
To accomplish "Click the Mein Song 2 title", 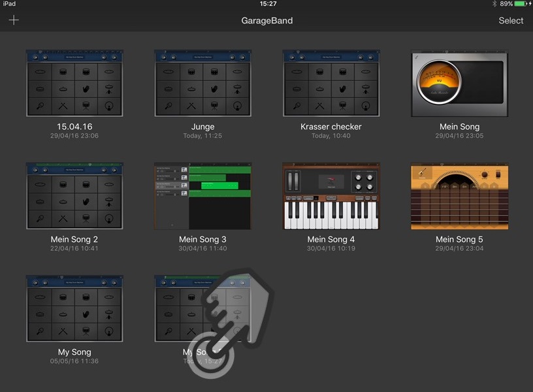I will 74,239.
